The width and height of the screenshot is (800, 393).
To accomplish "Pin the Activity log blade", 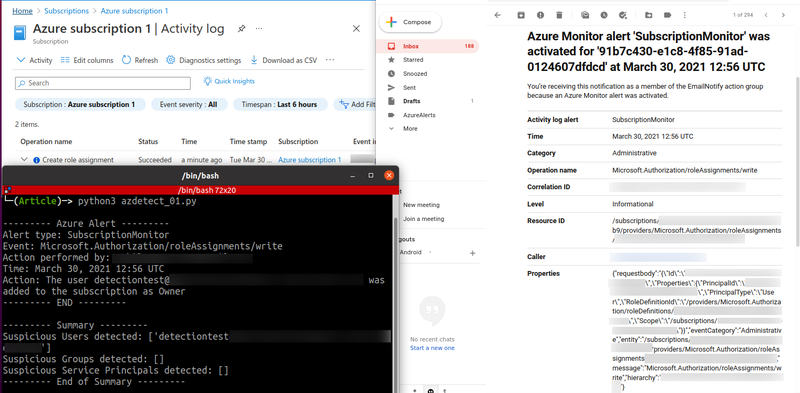I will 241,29.
